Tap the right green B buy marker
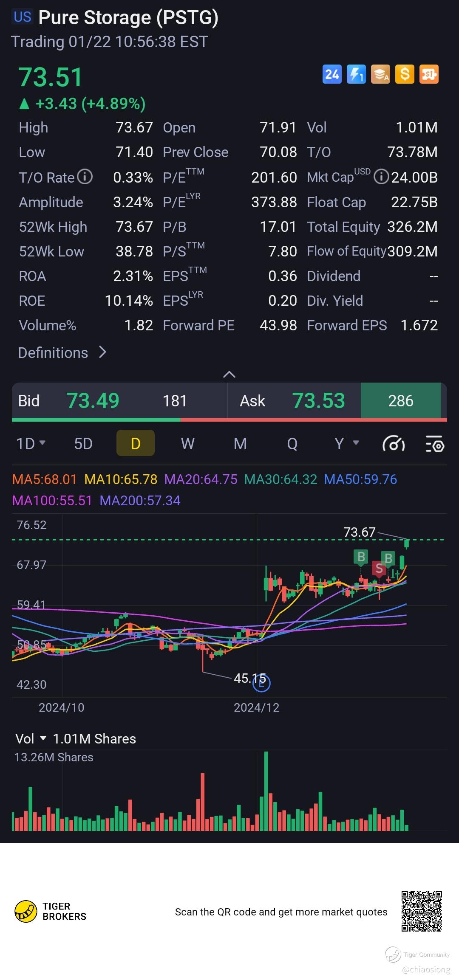 (x=388, y=558)
